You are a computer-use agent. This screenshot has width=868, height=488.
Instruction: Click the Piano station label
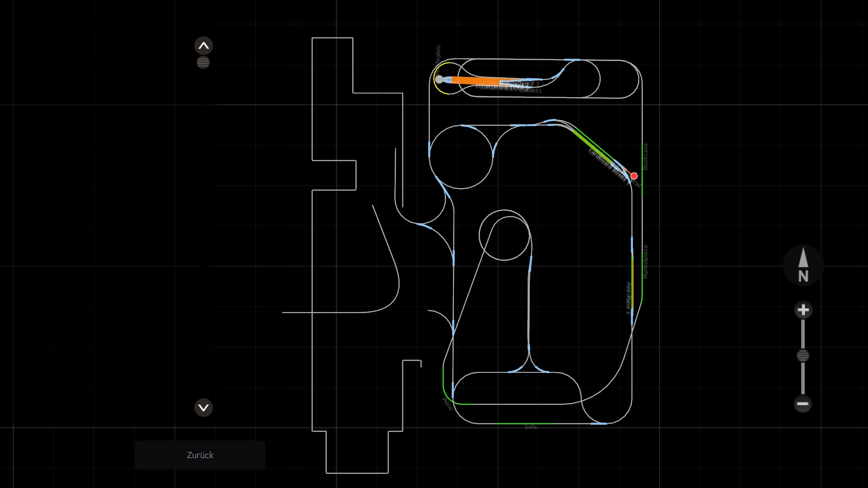tap(447, 404)
